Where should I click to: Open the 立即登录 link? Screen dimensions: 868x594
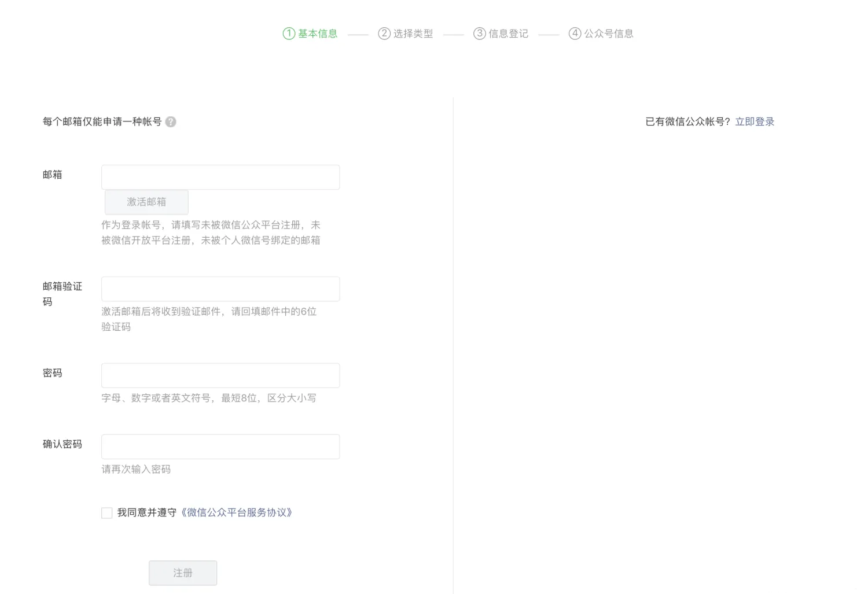(755, 121)
